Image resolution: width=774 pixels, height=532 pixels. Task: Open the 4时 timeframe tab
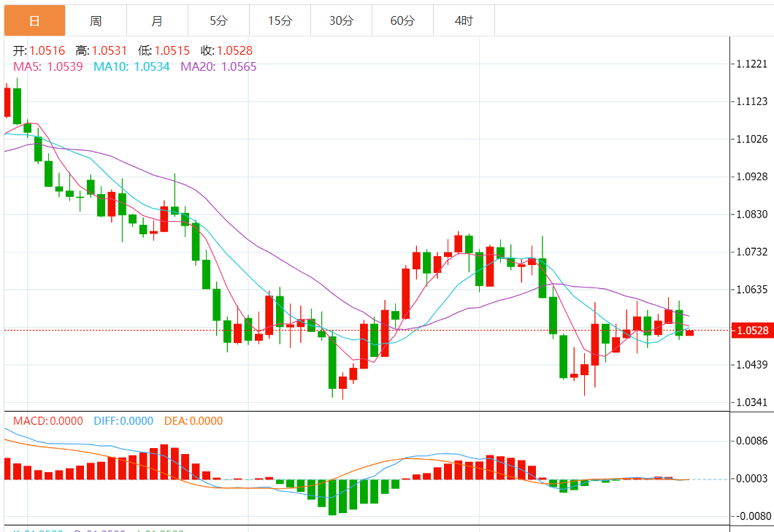464,20
